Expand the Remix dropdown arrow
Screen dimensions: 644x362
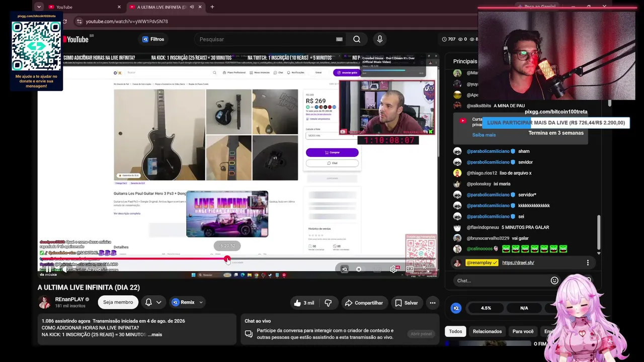click(x=201, y=302)
